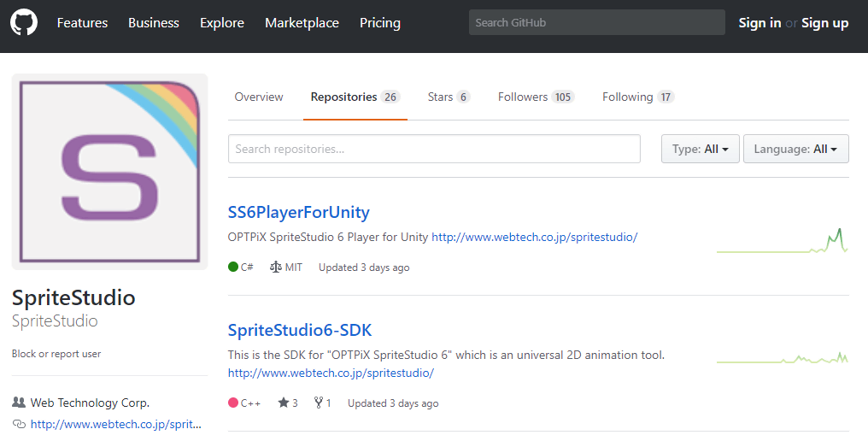Open the Followers tab
This screenshot has width=868, height=441.
[x=536, y=97]
